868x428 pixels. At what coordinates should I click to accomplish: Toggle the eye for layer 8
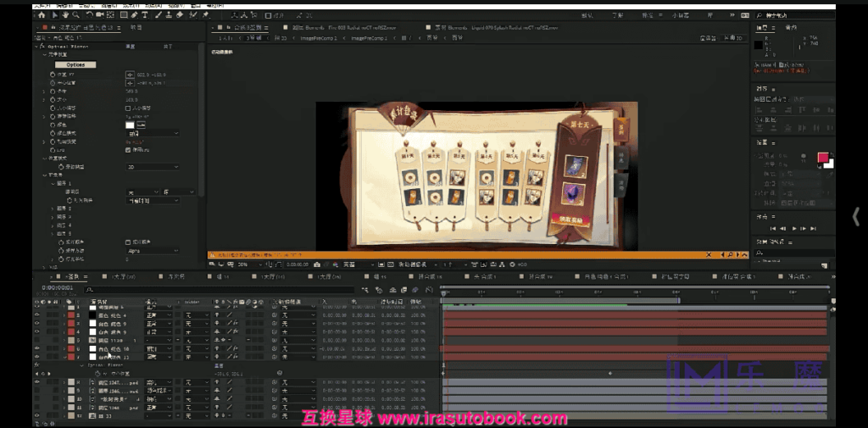[x=37, y=382]
